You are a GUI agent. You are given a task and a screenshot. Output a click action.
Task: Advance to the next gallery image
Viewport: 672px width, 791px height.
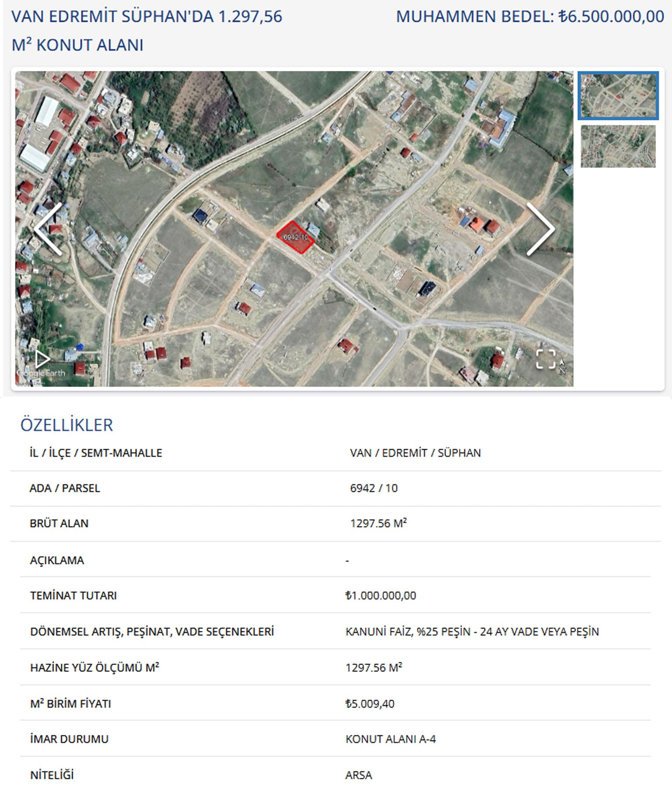(540, 229)
